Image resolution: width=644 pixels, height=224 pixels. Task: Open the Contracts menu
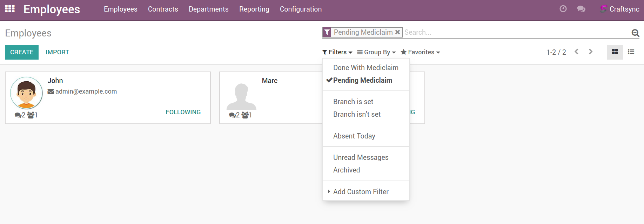click(x=163, y=9)
